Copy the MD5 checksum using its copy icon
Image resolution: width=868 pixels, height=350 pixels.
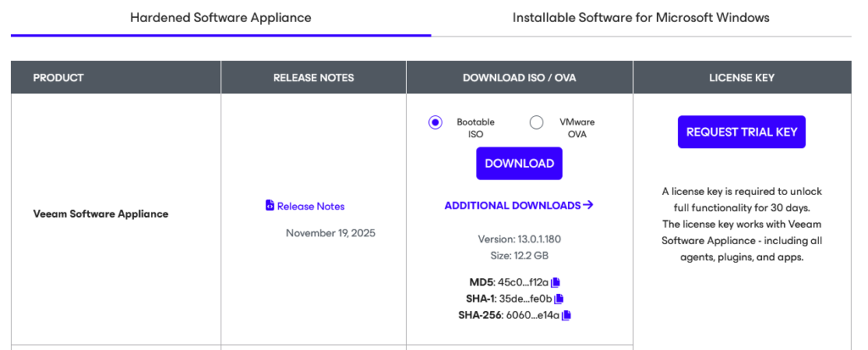556,282
